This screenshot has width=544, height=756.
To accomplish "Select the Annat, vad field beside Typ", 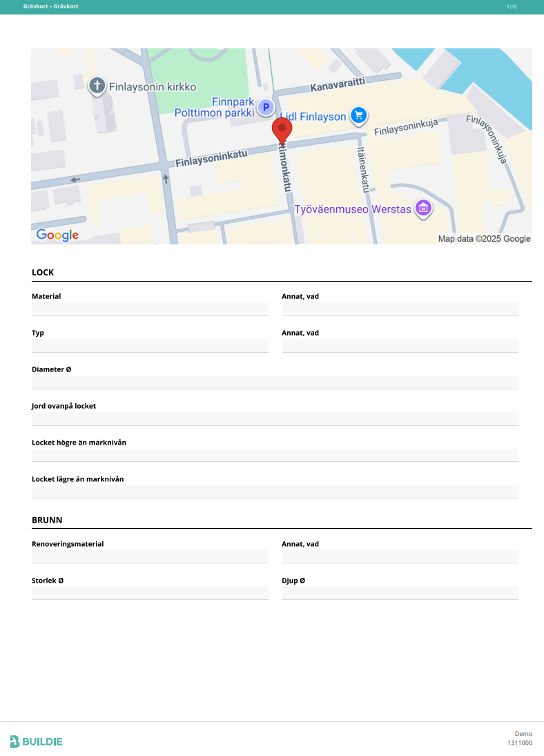I will tap(400, 346).
